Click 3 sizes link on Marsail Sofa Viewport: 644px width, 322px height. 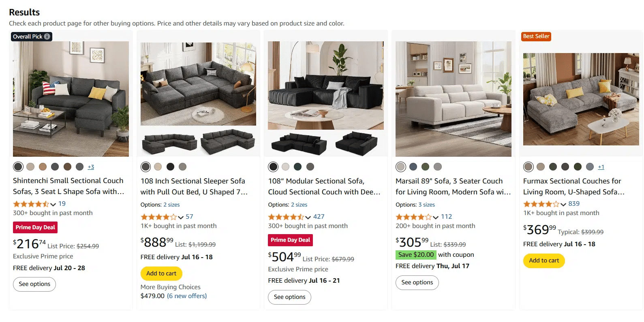coord(426,205)
